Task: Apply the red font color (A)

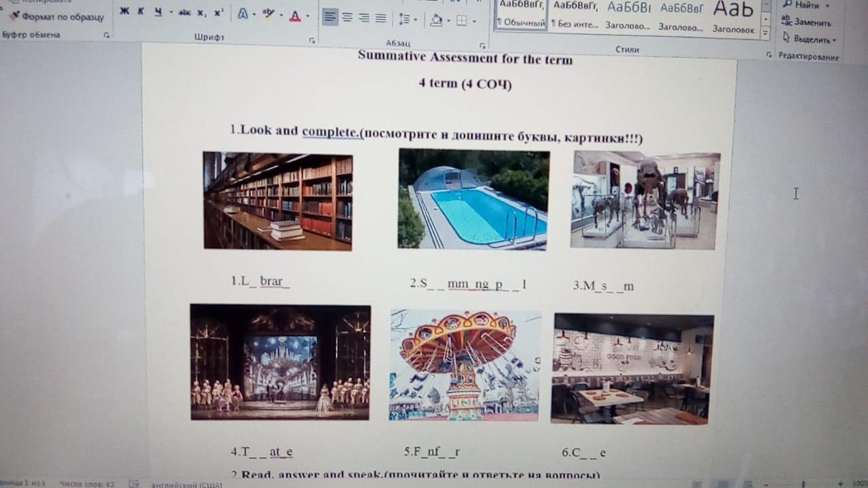Action: pos(295,16)
